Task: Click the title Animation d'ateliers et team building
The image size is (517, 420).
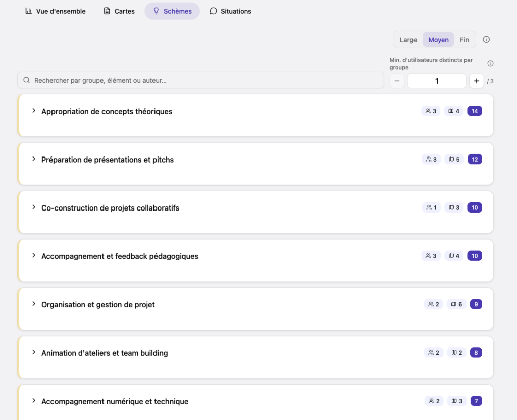Action: [x=105, y=353]
